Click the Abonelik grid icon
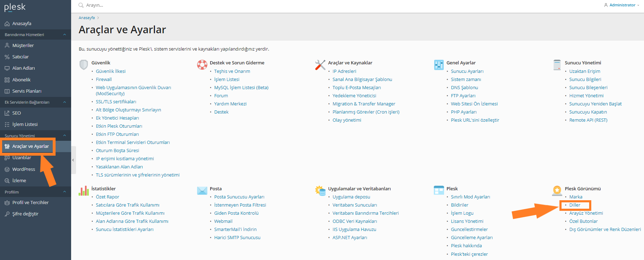This screenshot has height=260, width=644. pyautogui.click(x=7, y=80)
